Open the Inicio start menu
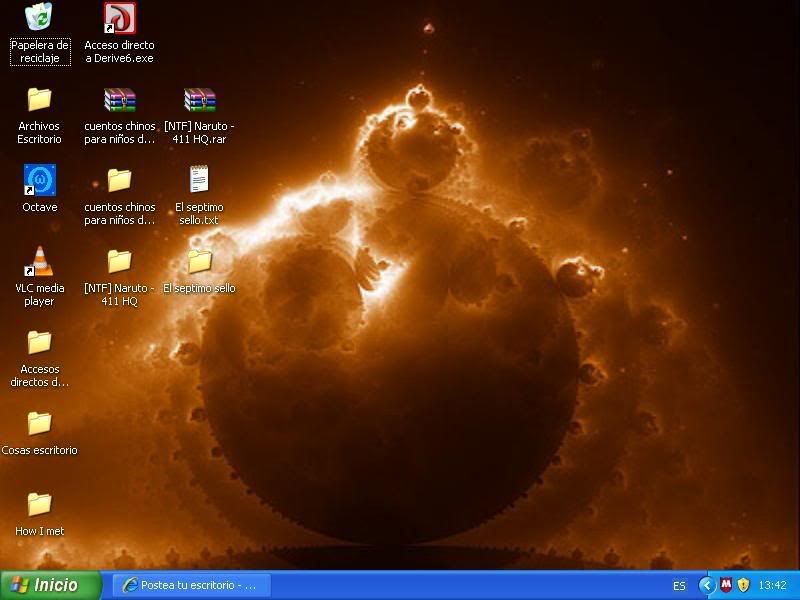 [52, 585]
